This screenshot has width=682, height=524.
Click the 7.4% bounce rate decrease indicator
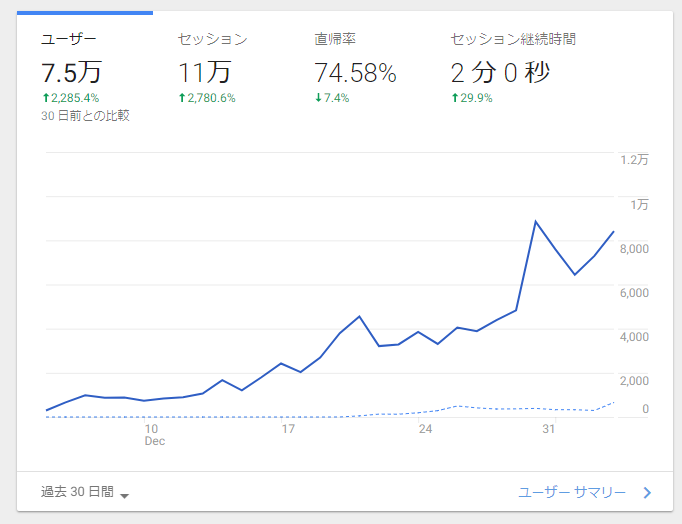pos(332,98)
